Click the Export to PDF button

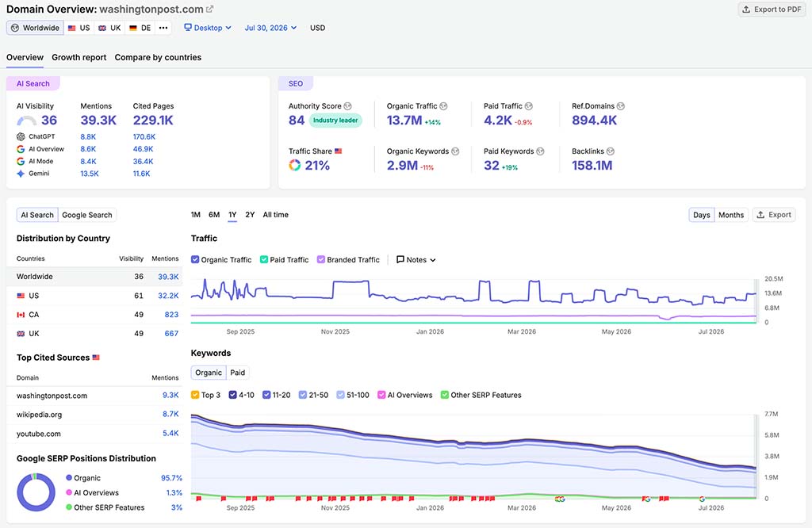tap(772, 10)
